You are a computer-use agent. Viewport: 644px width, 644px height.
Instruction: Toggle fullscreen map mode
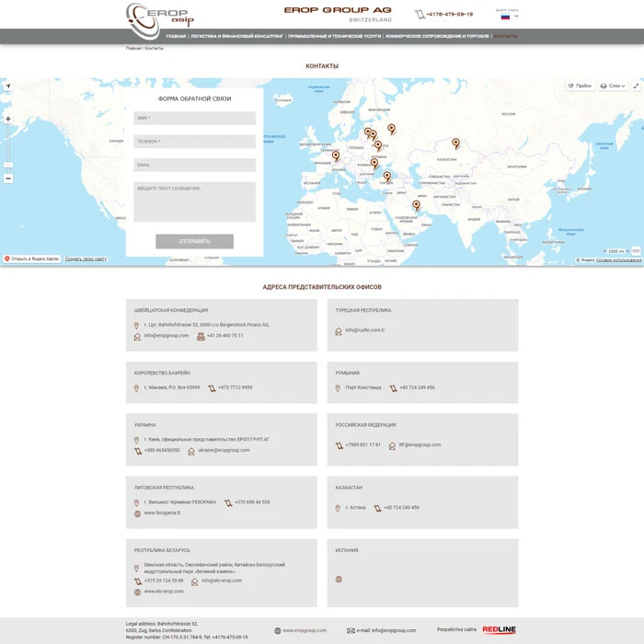coord(636,86)
